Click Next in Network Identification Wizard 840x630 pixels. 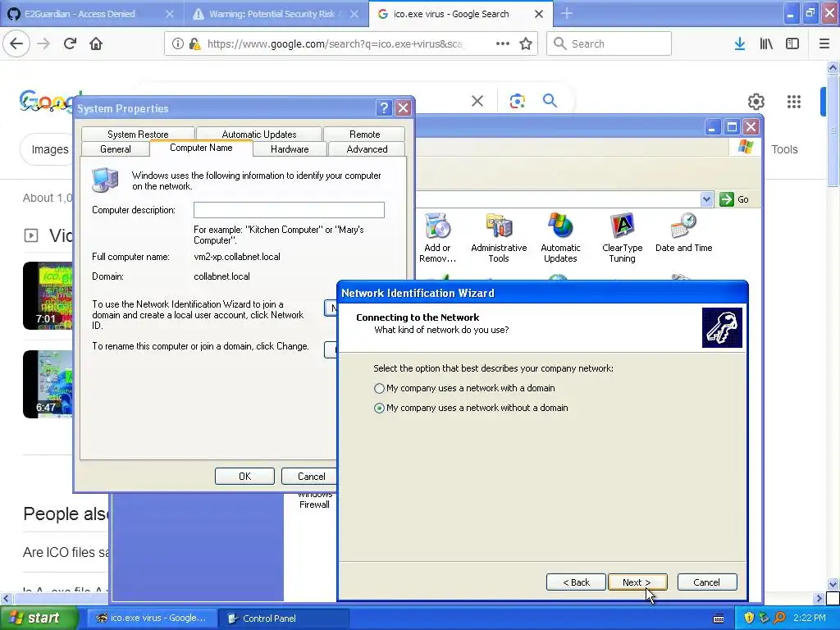(x=637, y=582)
